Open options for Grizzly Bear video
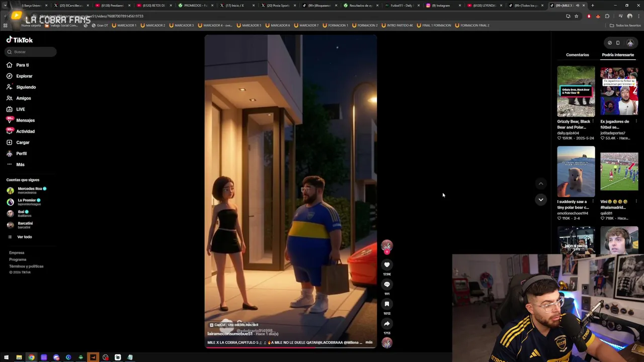 point(593,122)
